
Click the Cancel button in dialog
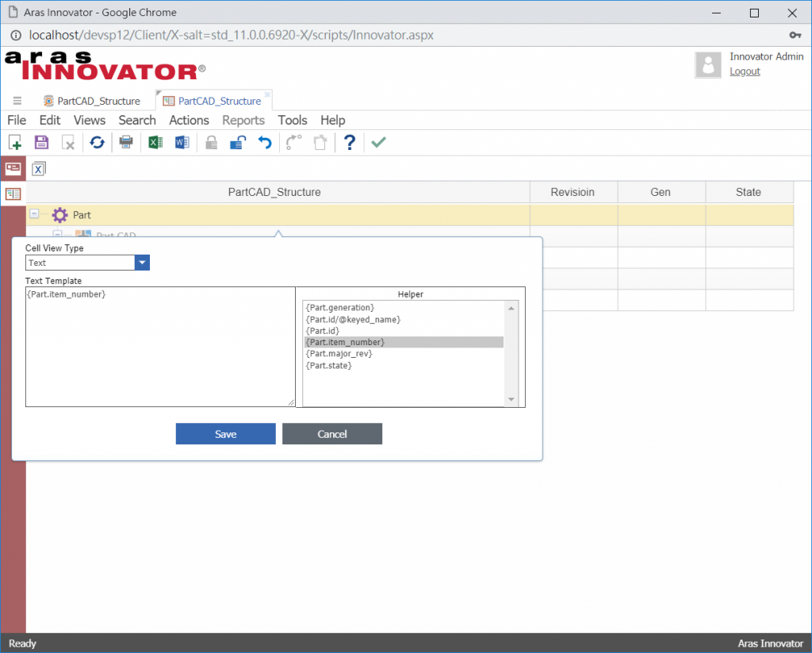coord(332,434)
